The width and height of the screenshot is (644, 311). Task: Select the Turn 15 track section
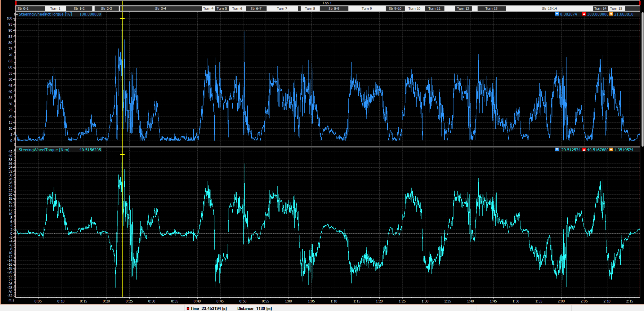coord(616,9)
